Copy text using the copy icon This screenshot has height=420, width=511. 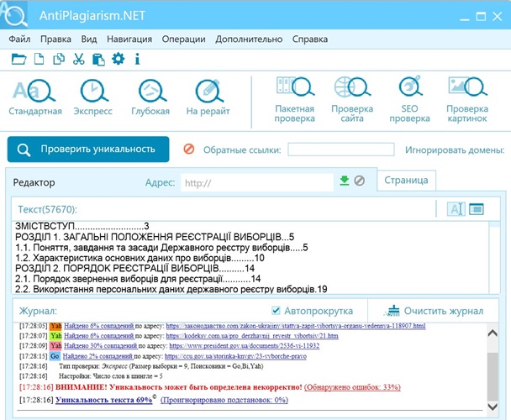[59, 60]
